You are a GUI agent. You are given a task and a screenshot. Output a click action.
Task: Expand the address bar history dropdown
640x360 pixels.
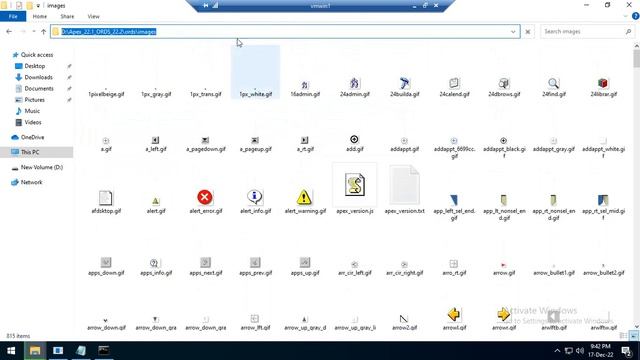tap(513, 31)
